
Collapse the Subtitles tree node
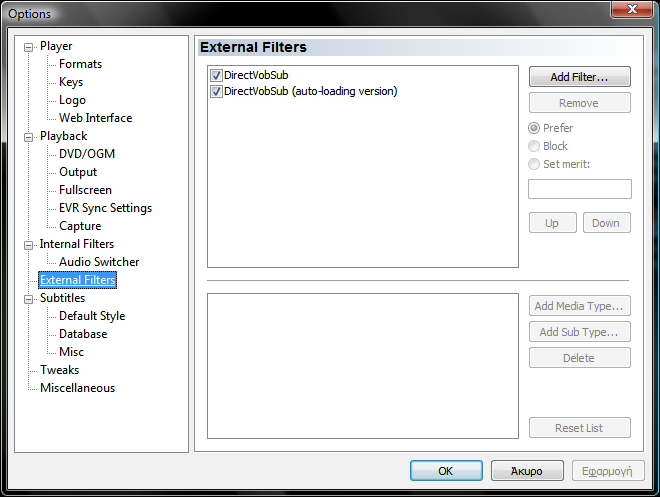(28, 299)
